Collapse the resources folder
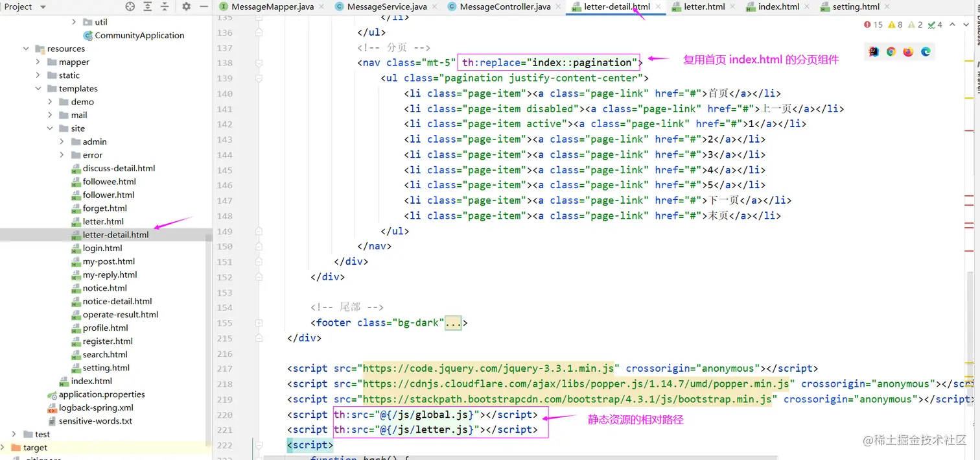980x460 pixels. (x=26, y=49)
